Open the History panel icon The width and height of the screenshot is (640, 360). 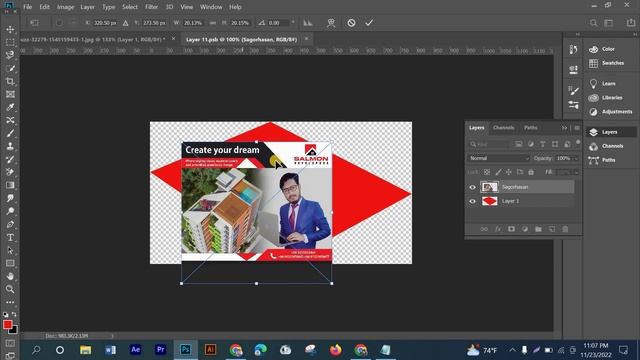click(x=573, y=49)
